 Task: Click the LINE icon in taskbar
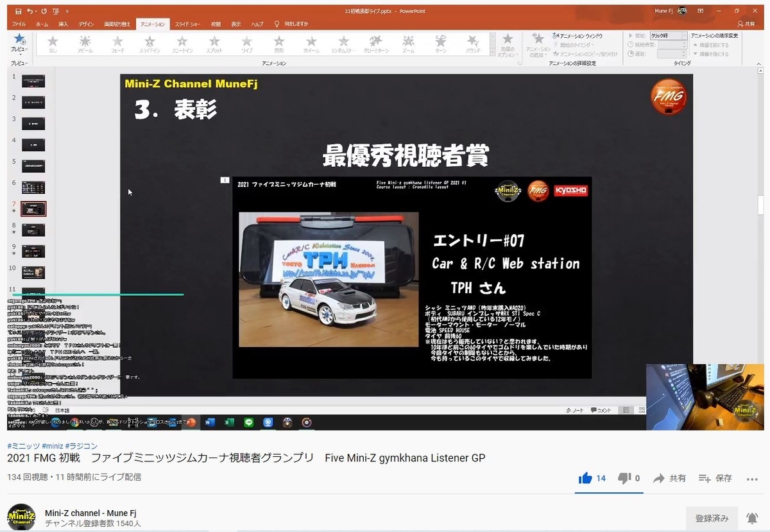(x=249, y=422)
